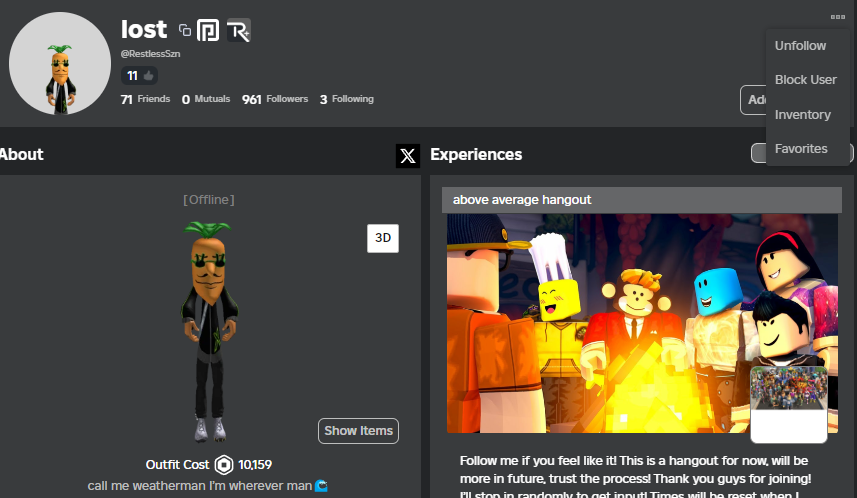Click the Follow me experience description text

tap(635, 478)
